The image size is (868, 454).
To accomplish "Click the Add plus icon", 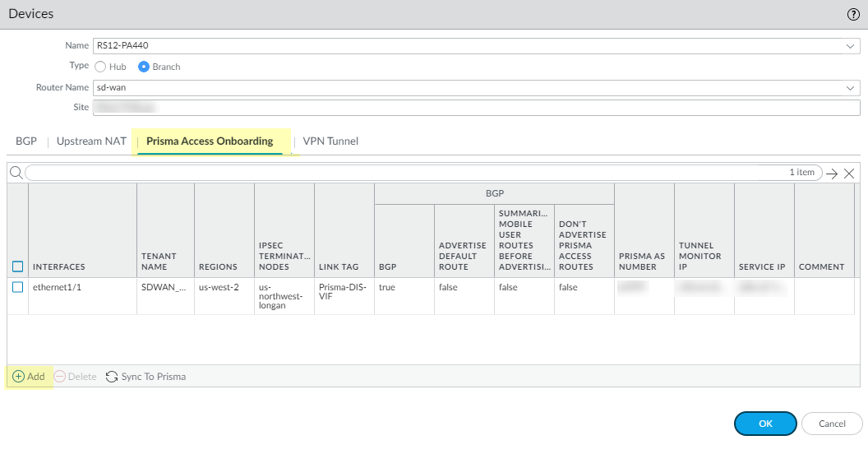I will pos(18,377).
